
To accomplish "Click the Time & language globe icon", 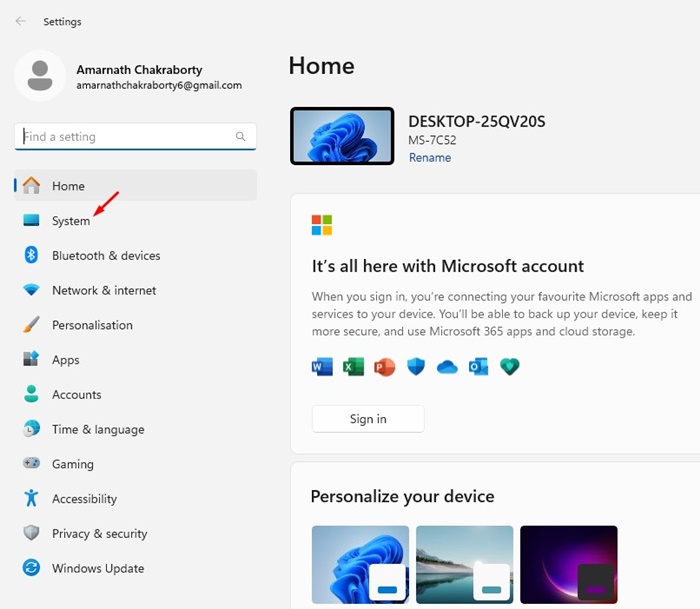I will pos(31,429).
